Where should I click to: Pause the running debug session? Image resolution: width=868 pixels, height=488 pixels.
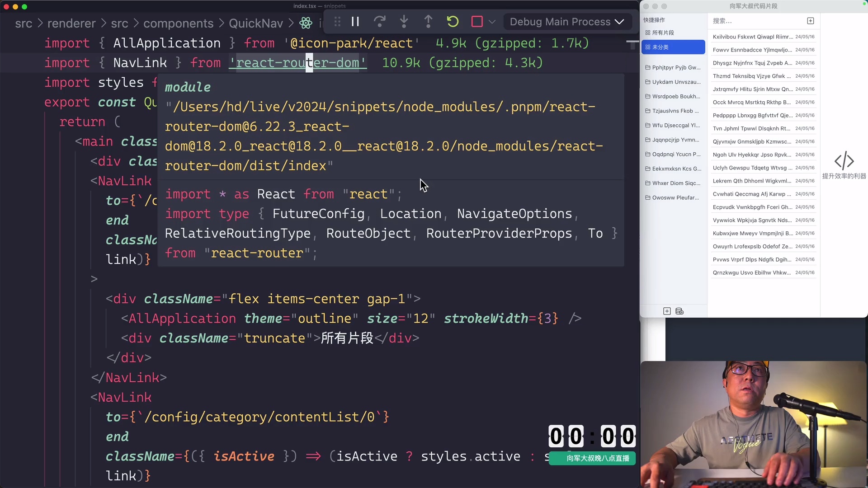coord(355,21)
